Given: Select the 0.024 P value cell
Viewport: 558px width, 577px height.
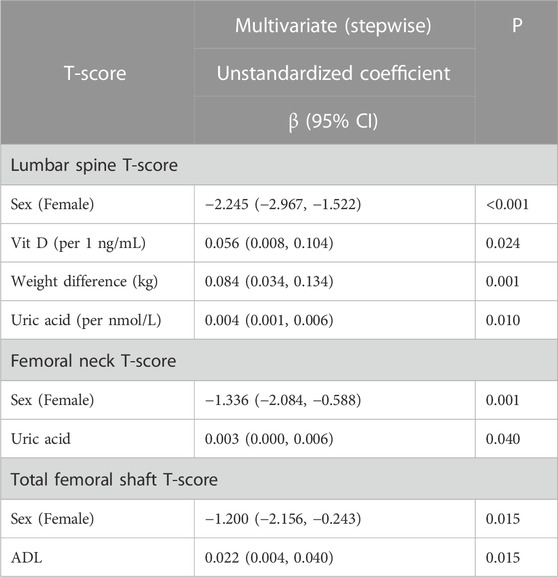Looking at the screenshot, I should [x=516, y=243].
